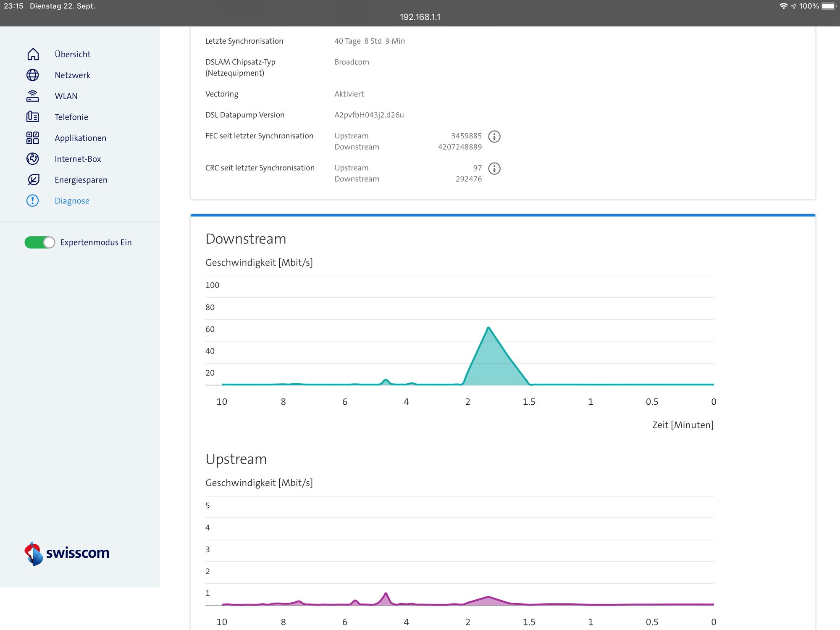Open FEC synchronisation info icon
Screen dimensions: 840x630
(494, 137)
